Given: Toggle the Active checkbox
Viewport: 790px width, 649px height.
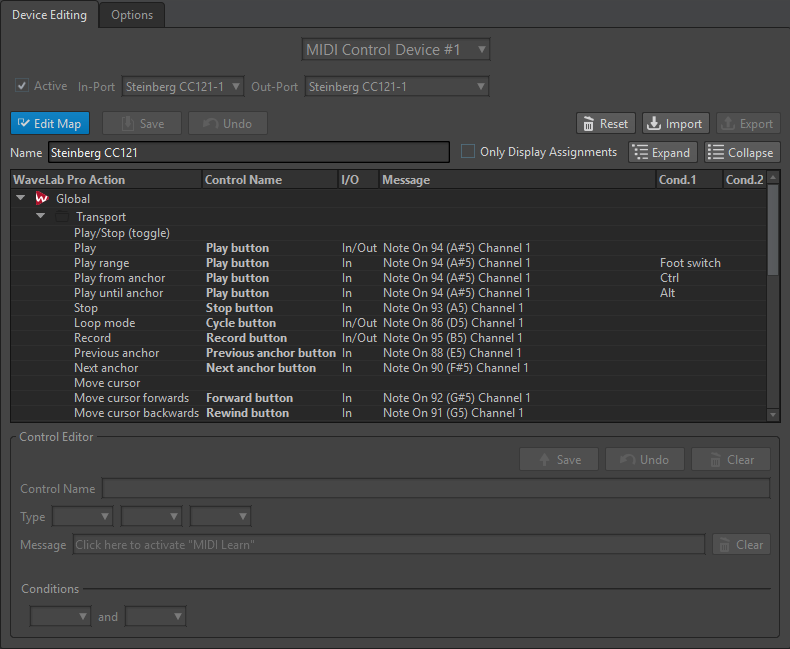Looking at the screenshot, I should tap(22, 87).
